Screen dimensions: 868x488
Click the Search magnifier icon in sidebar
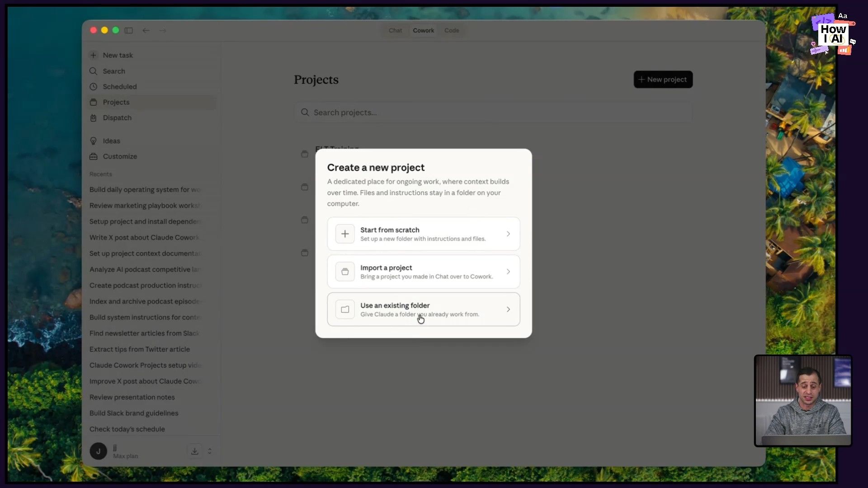pyautogui.click(x=94, y=71)
